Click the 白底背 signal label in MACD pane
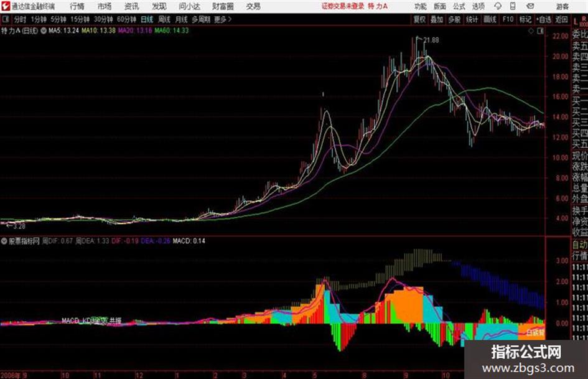The height and width of the screenshot is (379, 588). point(534,332)
